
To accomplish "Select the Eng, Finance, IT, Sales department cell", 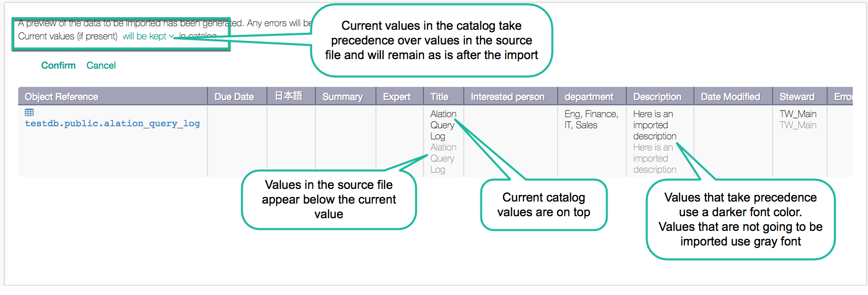I will pos(591,120).
